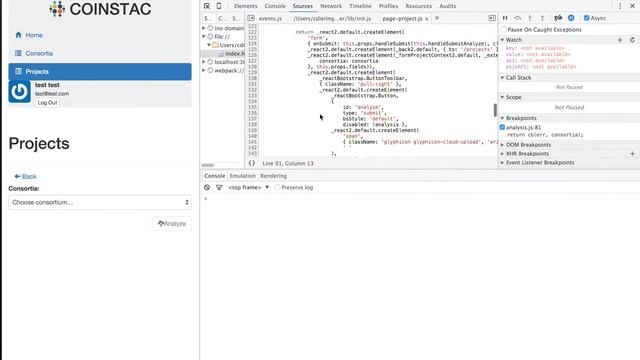The width and height of the screenshot is (640, 360).
Task: Switch drawer to the Rendering tab
Action: pos(273,176)
